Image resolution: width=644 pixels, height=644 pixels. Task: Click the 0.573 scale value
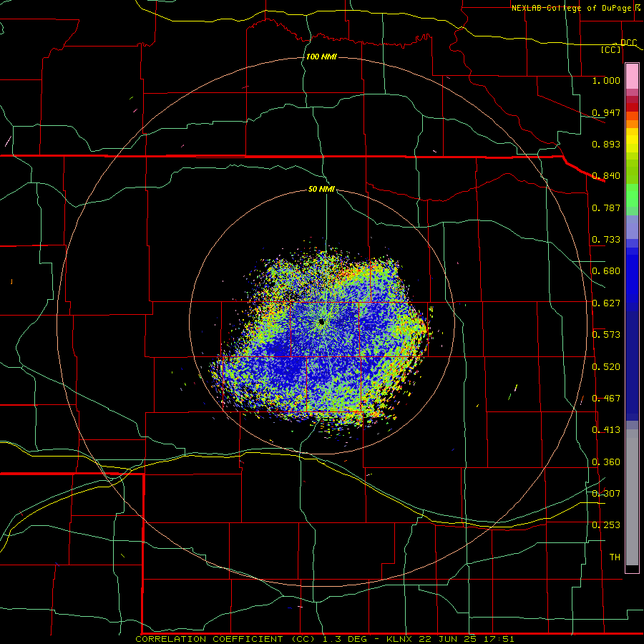click(x=606, y=335)
